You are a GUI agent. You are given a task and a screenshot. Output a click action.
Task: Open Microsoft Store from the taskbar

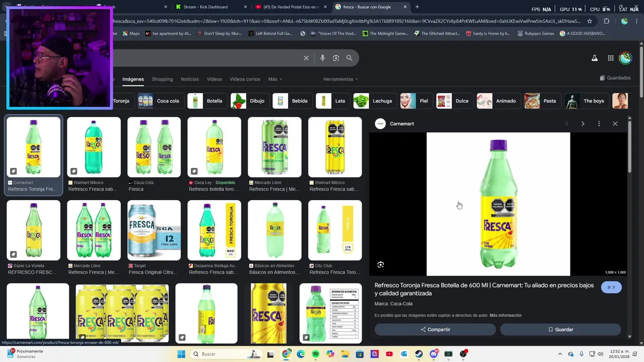pyautogui.click(x=360, y=354)
